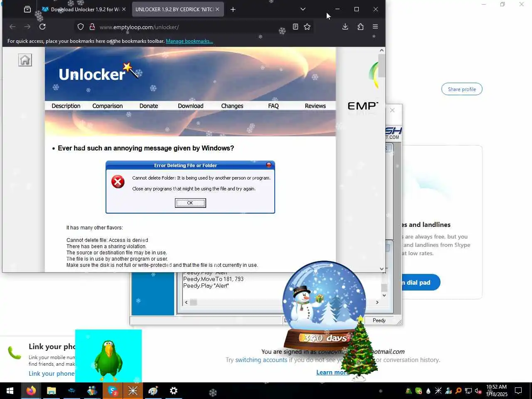Toggle Reader View for this page
This screenshot has height=399, width=532.
296,27
